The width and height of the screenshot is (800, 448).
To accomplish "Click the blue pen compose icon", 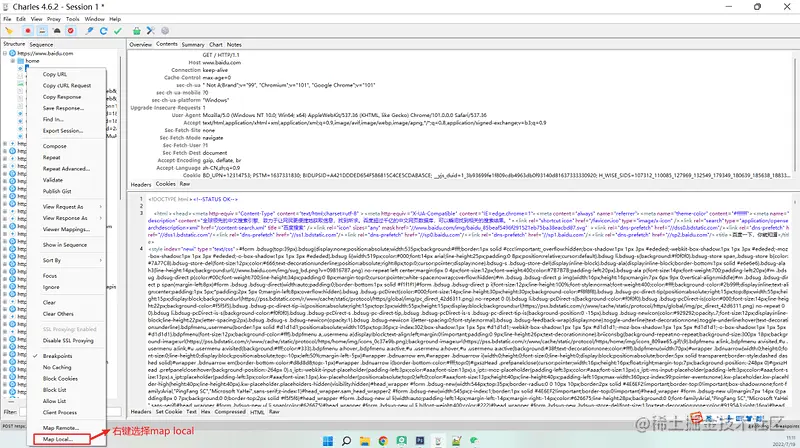I will pyautogui.click(x=89, y=31).
